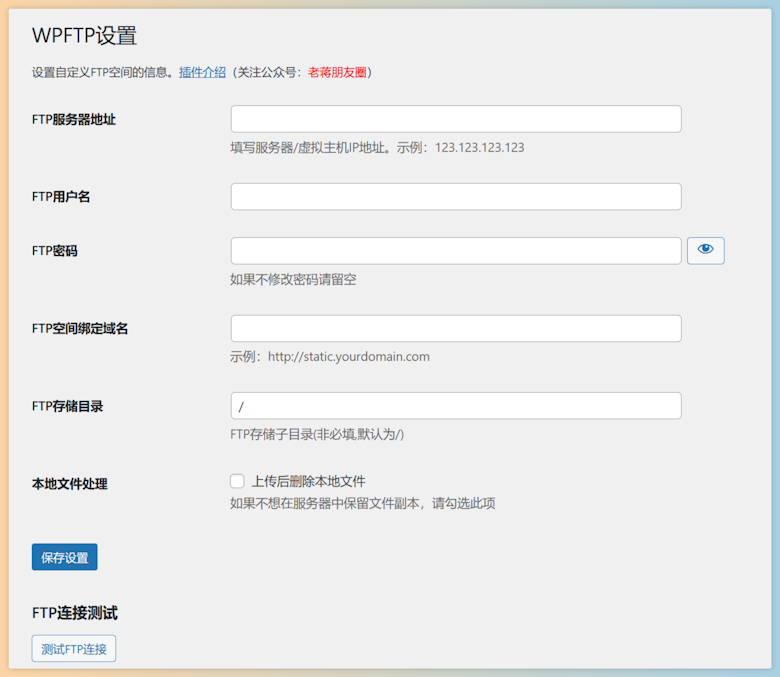
Task: Click the FTP空间绑定域名 label
Action: pyautogui.click(x=80, y=328)
